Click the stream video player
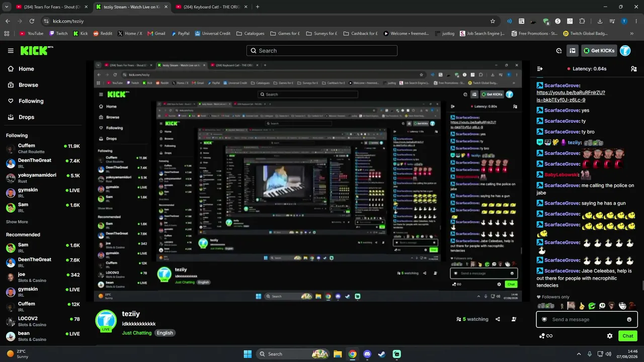Image resolution: width=644 pixels, height=362 pixels. [x=308, y=182]
